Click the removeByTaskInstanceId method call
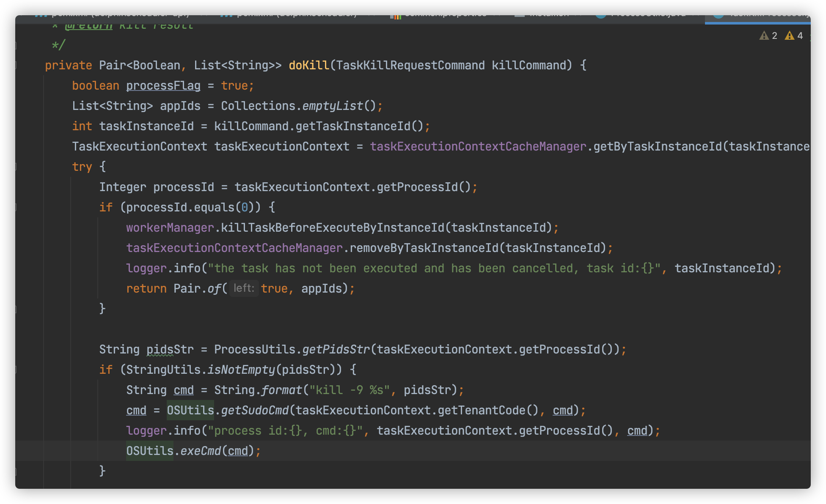Viewport: 826px width, 504px height. tap(424, 248)
